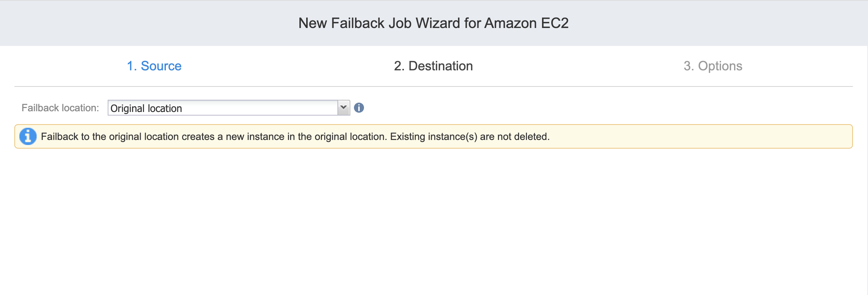Go to the 1. Source step
Viewport: 868px width, 295px height.
[x=154, y=66]
